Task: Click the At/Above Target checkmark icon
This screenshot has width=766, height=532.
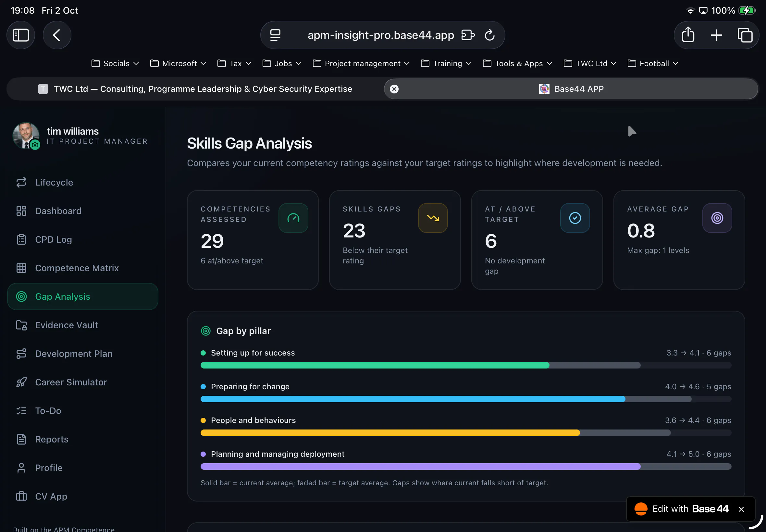Action: coord(575,218)
